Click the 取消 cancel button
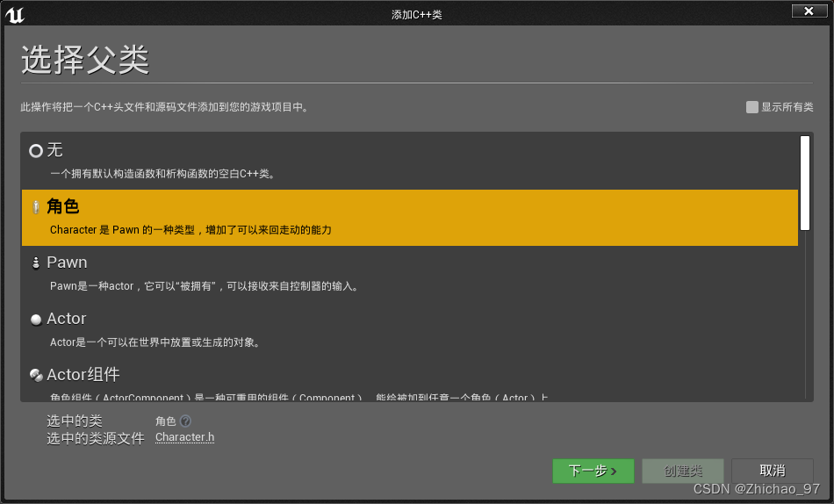Screen dimensions: 834x504 pos(773,471)
